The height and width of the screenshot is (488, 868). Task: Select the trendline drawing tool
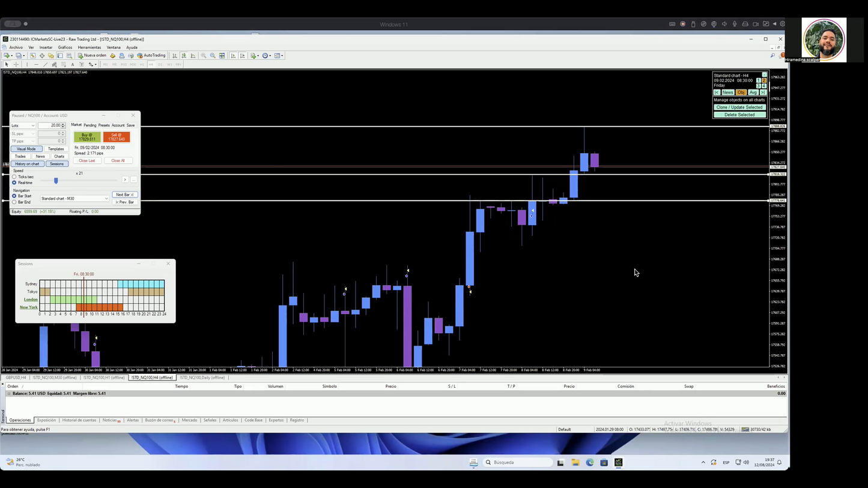coord(45,64)
